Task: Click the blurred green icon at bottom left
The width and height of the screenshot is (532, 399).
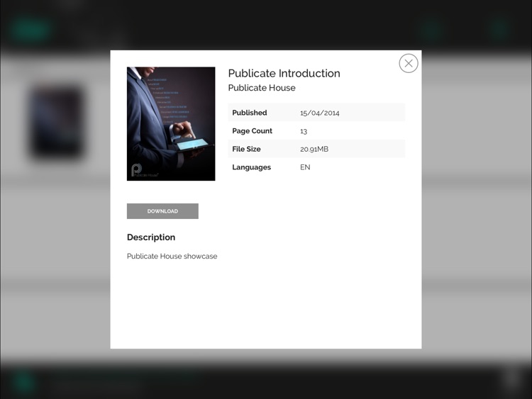Action: 23,382
